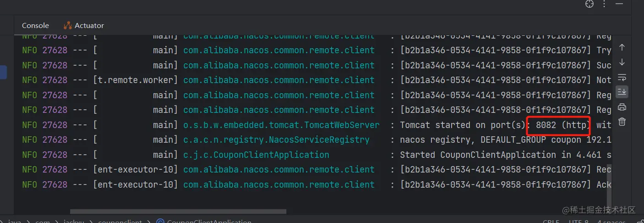This screenshot has height=223, width=644.
Task: Click the up arrow stack trace icon
Action: click(622, 47)
